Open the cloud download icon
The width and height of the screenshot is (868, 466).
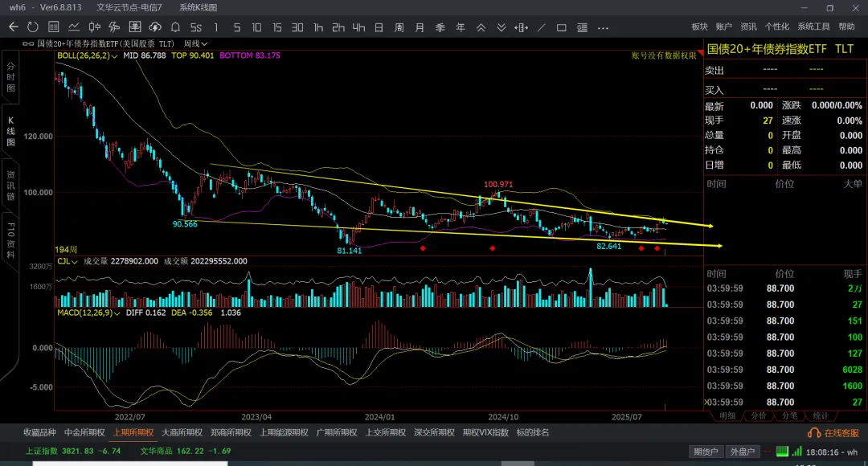click(155, 27)
